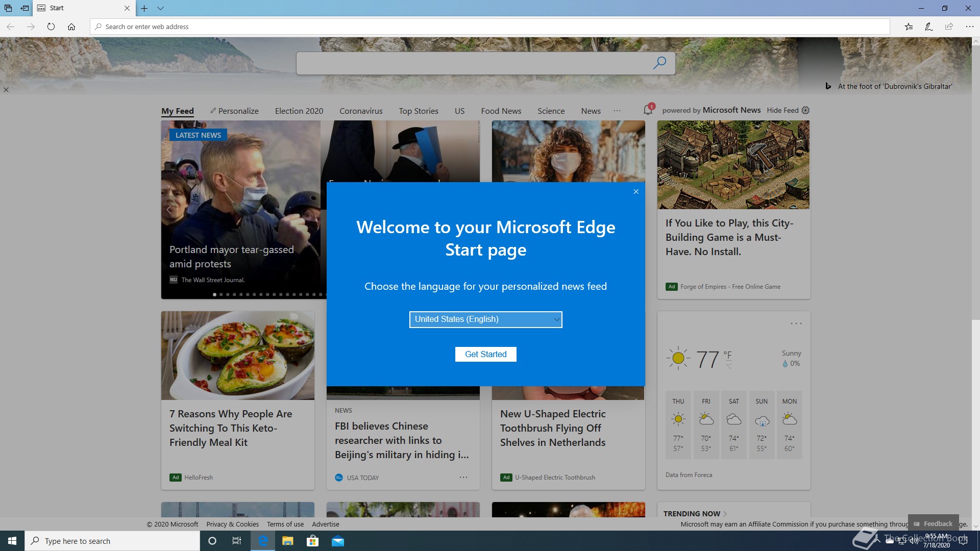980x551 pixels.
Task: Close the welcome dialog with X
Action: (x=636, y=192)
